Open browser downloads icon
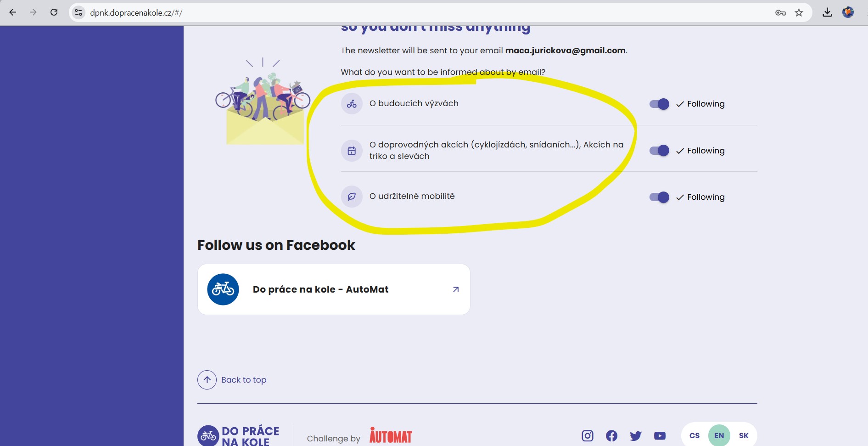868x446 pixels. click(x=827, y=12)
